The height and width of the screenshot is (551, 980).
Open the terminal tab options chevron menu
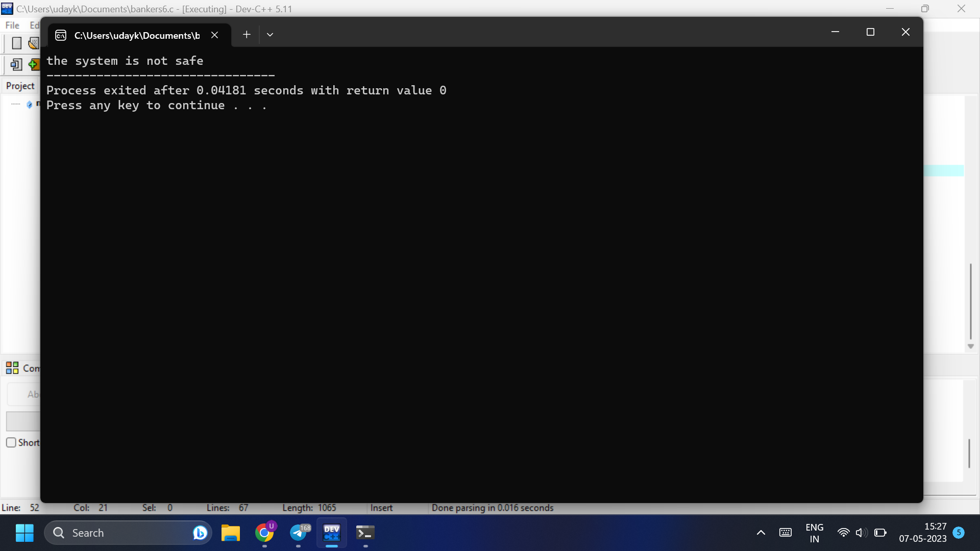(x=270, y=35)
